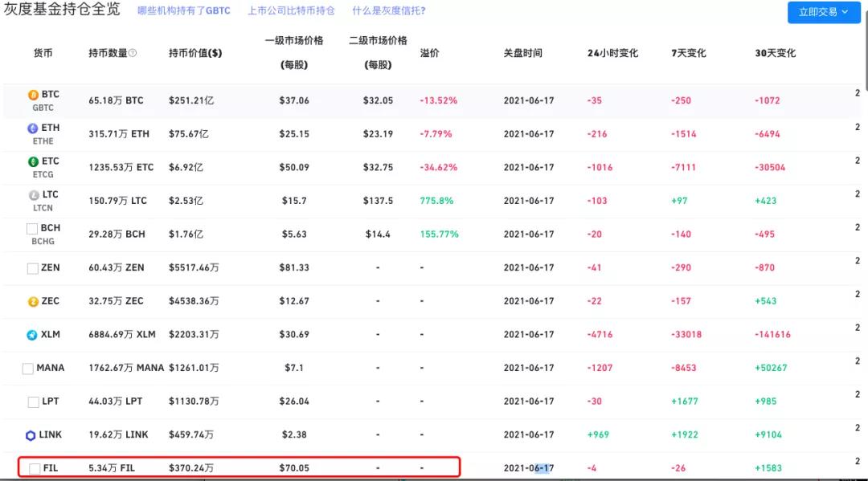Image resolution: width=868 pixels, height=481 pixels.
Task: Click the grey LTC coin icon
Action: [x=34, y=195]
